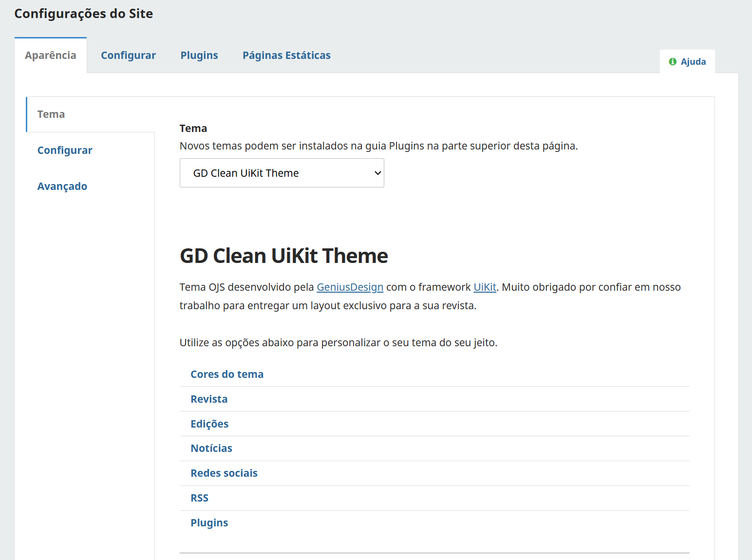Select the GD Clean UiKit Theme combo box
Viewport: 752px width, 560px height.
pyautogui.click(x=282, y=173)
